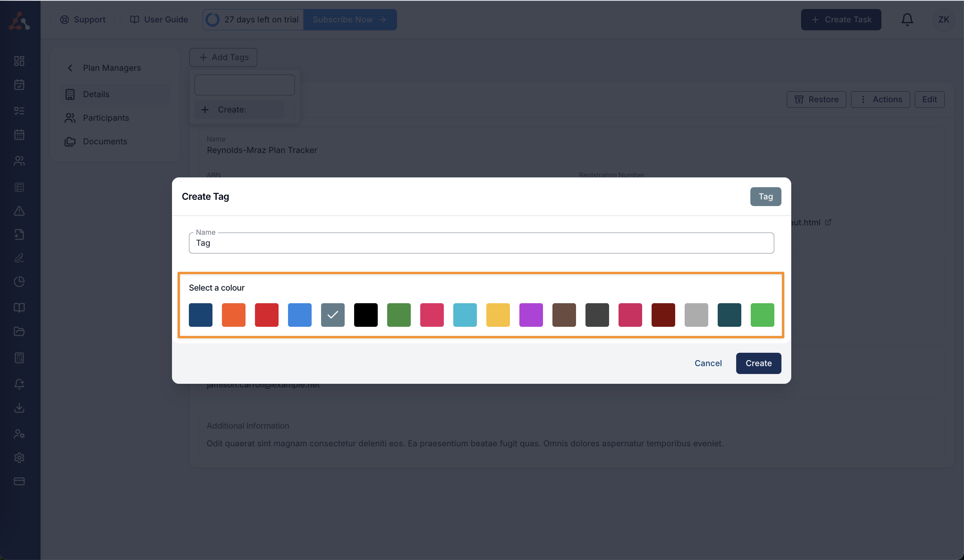Open the pie chart reports sidebar icon
Viewport: 964px width, 560px height.
19,282
